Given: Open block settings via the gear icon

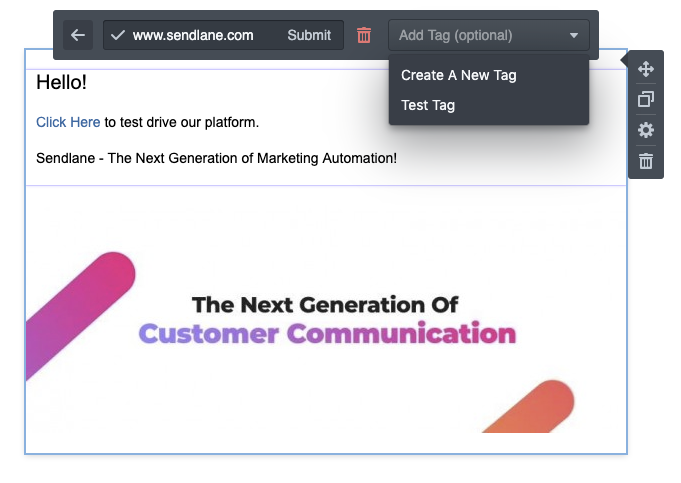Looking at the screenshot, I should 646,130.
